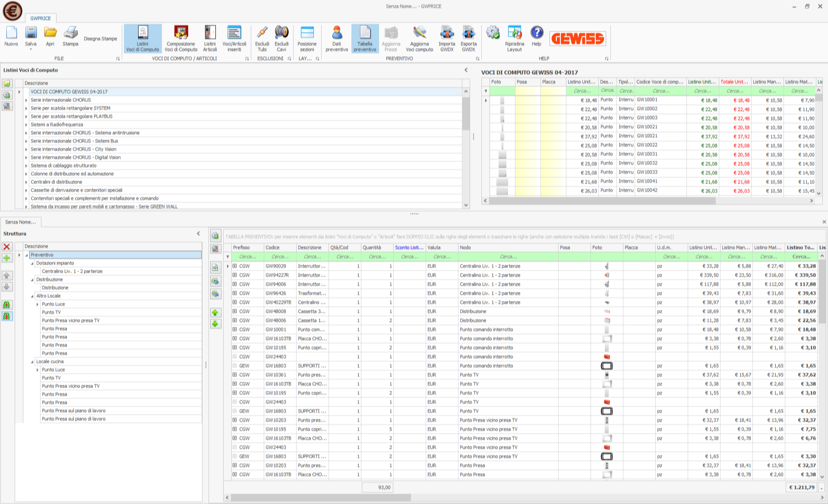Open Help

[537, 36]
